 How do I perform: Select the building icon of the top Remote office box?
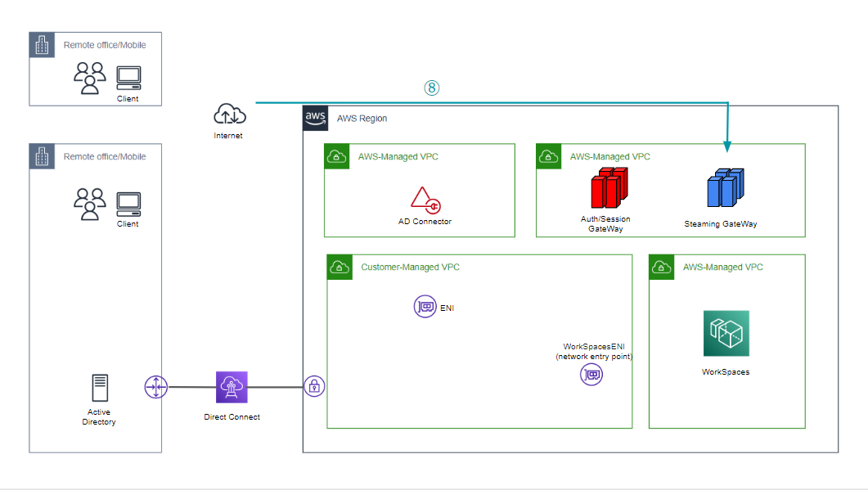(42, 45)
